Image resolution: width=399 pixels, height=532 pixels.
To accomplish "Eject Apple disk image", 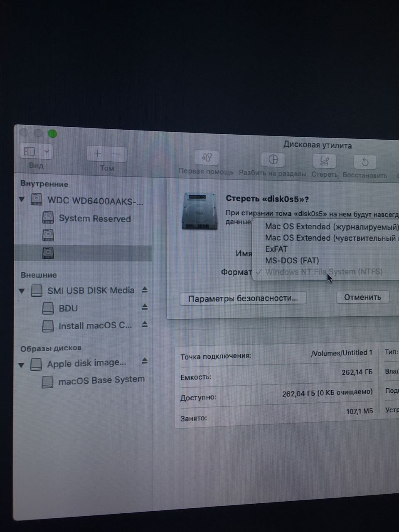I will coord(145,361).
